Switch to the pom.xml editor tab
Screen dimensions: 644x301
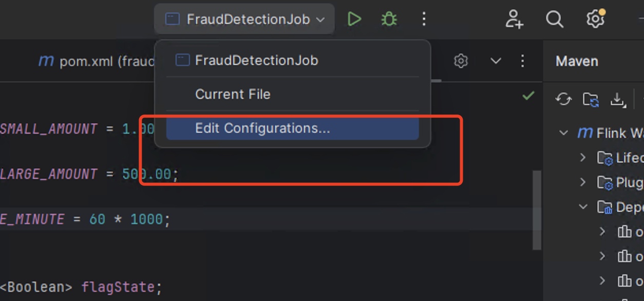pos(98,62)
